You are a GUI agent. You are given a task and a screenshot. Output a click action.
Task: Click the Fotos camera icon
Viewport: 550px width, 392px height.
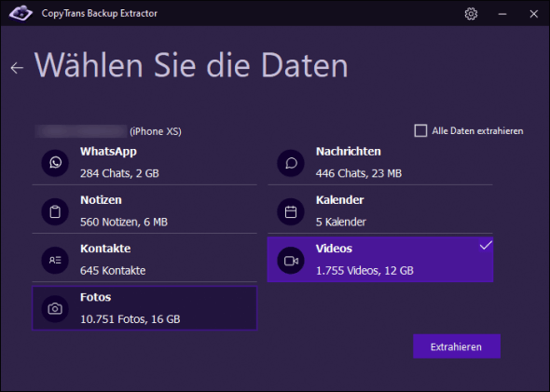point(55,308)
